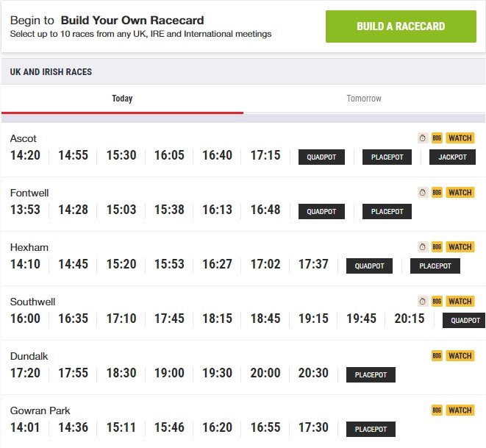Open the Hexham Placepot bet

435,266
